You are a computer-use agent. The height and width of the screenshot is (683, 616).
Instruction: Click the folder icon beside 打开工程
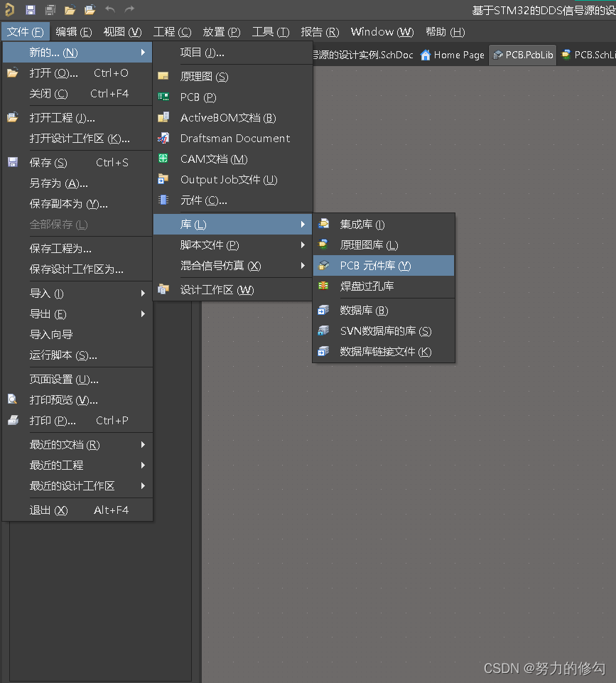(x=13, y=117)
